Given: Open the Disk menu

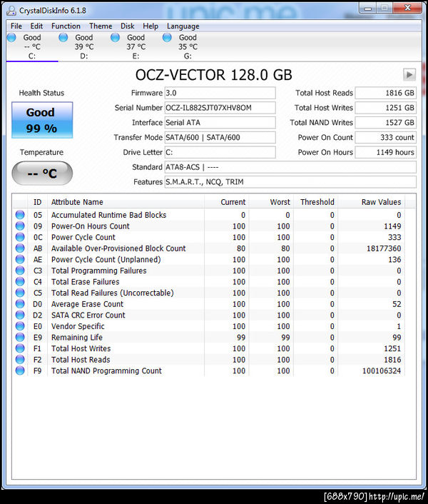Looking at the screenshot, I should pyautogui.click(x=127, y=26).
